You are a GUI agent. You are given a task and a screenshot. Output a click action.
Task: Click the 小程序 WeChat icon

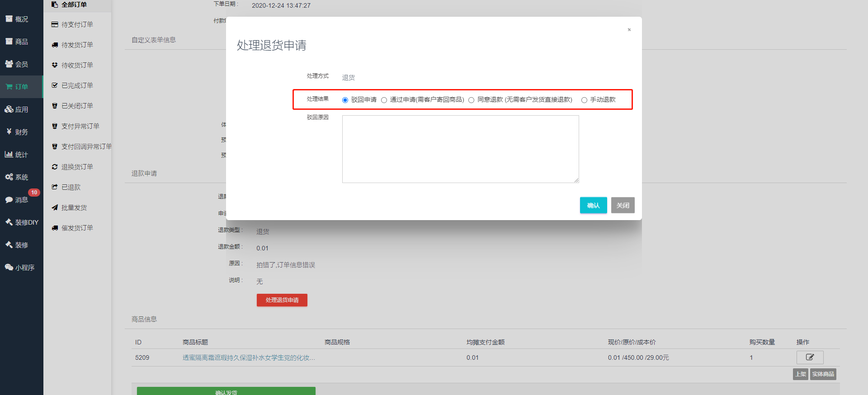(9, 267)
